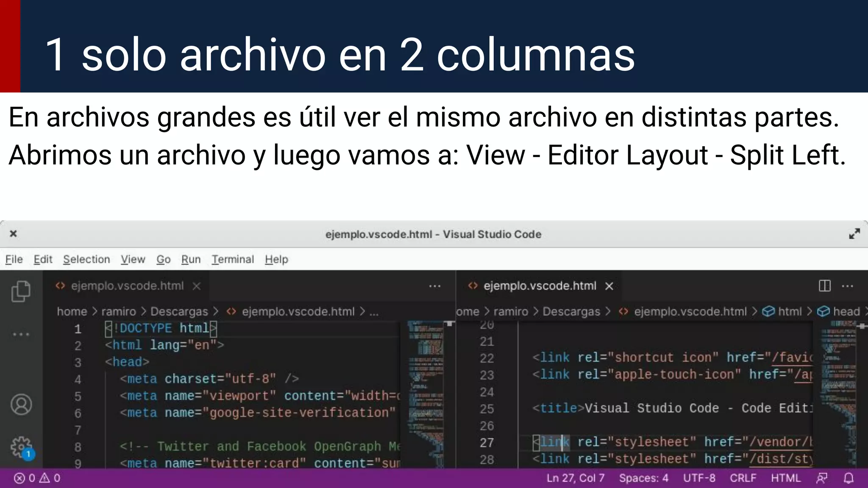Image resolution: width=868 pixels, height=488 pixels.
Task: Select the right ejemplo.vscode.html editor tab
Action: (x=540, y=286)
